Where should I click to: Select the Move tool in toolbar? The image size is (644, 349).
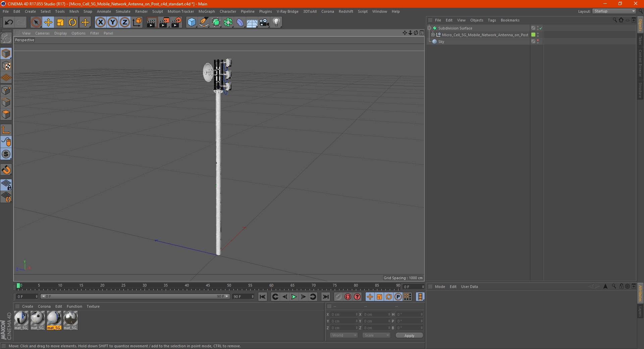pos(48,22)
